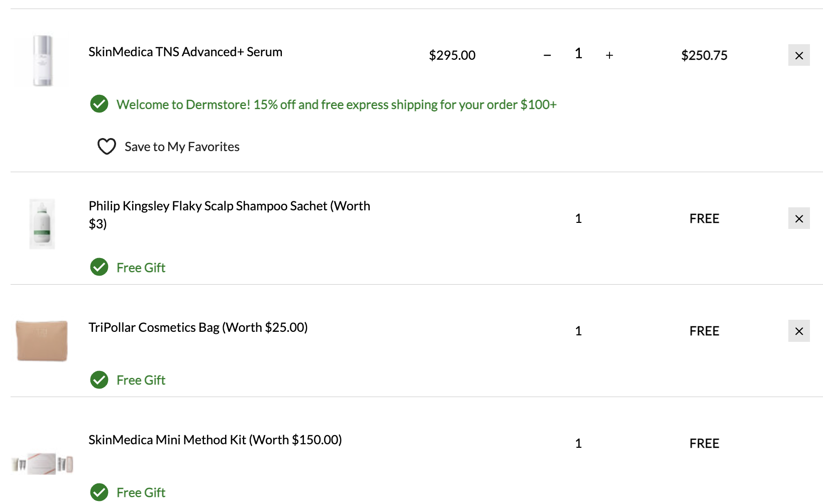Decrease serum quantity with minus button
This screenshot has height=504, width=823.
click(547, 55)
